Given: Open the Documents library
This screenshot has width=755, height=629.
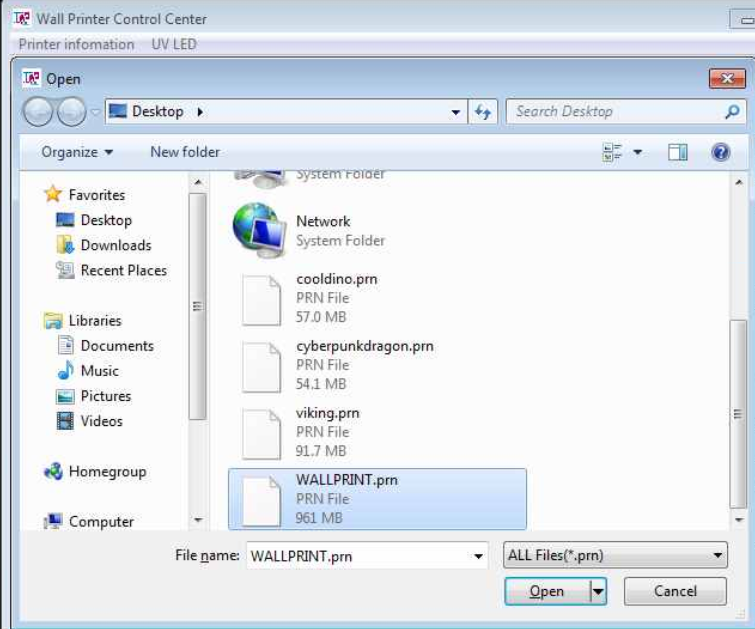Looking at the screenshot, I should point(117,346).
